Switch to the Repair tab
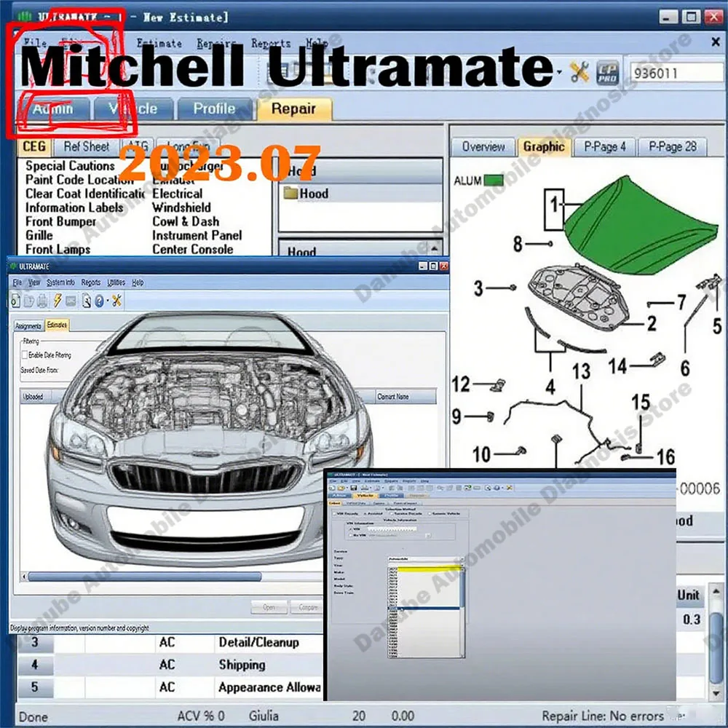Image resolution: width=728 pixels, height=728 pixels. pos(294,109)
